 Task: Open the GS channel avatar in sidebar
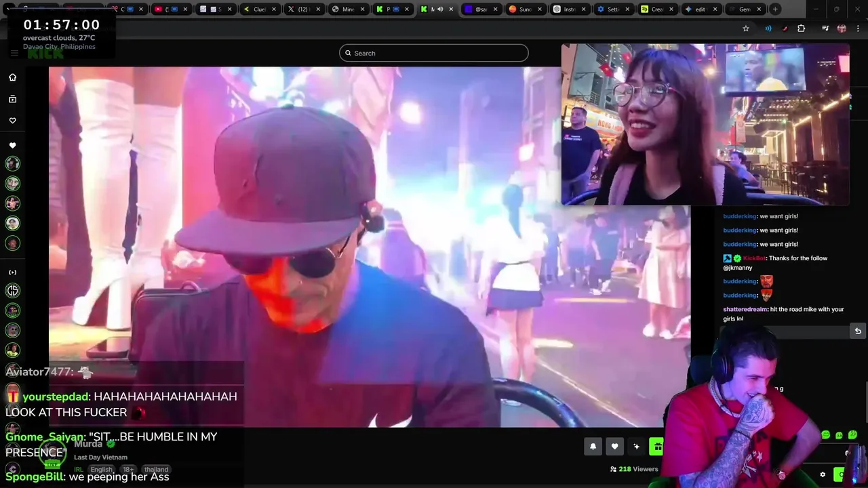pos(12,291)
